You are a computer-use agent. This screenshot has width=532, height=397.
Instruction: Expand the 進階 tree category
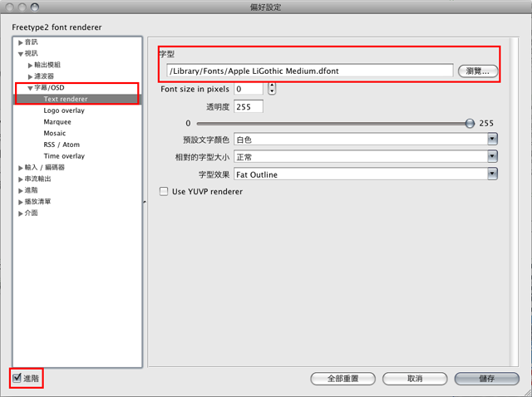click(x=20, y=190)
